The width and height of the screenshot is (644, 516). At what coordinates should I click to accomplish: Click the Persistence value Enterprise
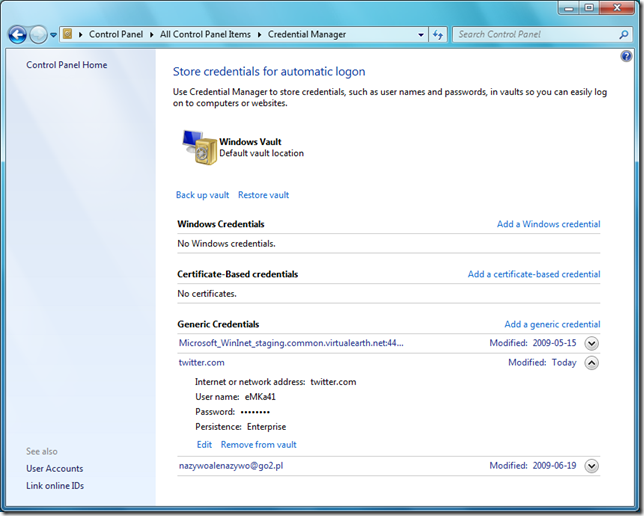coord(267,426)
